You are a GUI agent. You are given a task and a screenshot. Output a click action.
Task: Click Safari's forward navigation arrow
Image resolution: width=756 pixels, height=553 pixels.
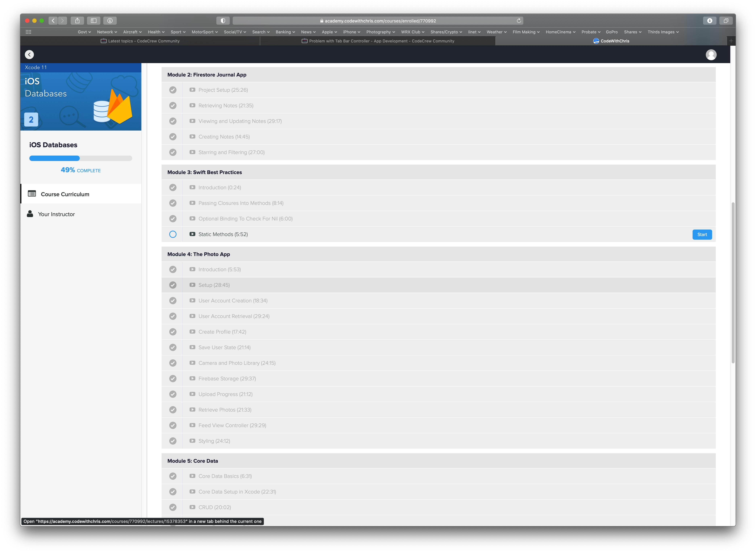coord(63,21)
